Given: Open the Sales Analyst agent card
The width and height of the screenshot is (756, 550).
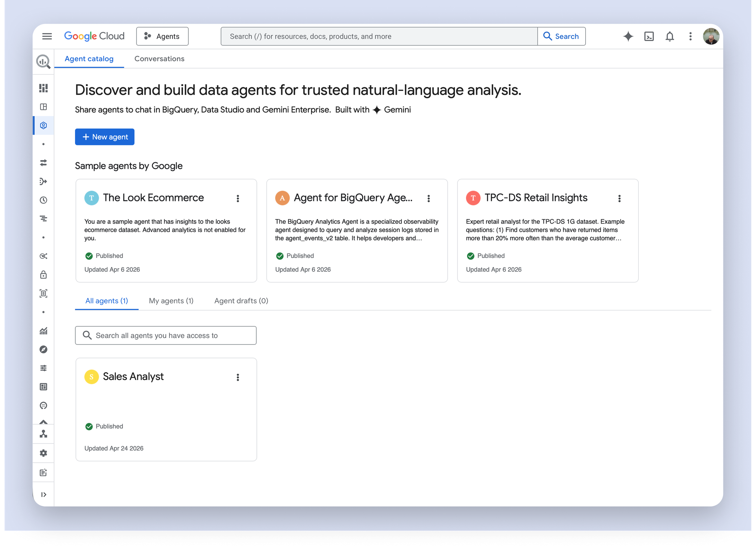Looking at the screenshot, I should (x=166, y=409).
